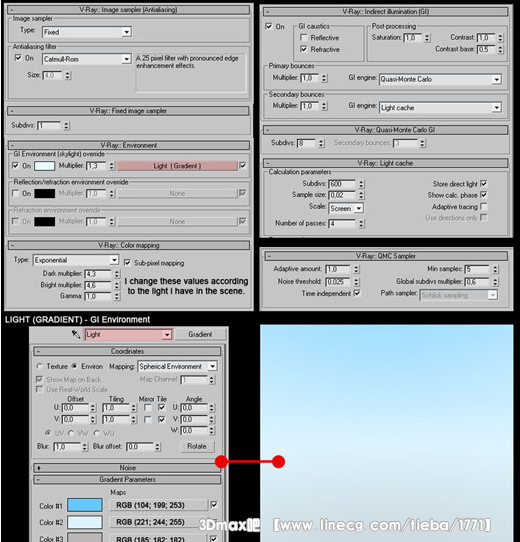This screenshot has width=520, height=542.
Task: Click the antialiasing filter Size spinner
Action: point(68,75)
